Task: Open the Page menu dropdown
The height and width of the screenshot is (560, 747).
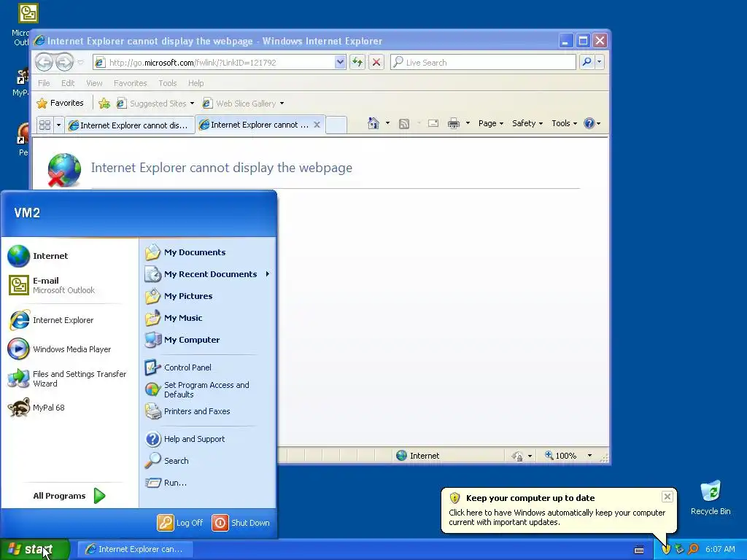Action: tap(491, 123)
